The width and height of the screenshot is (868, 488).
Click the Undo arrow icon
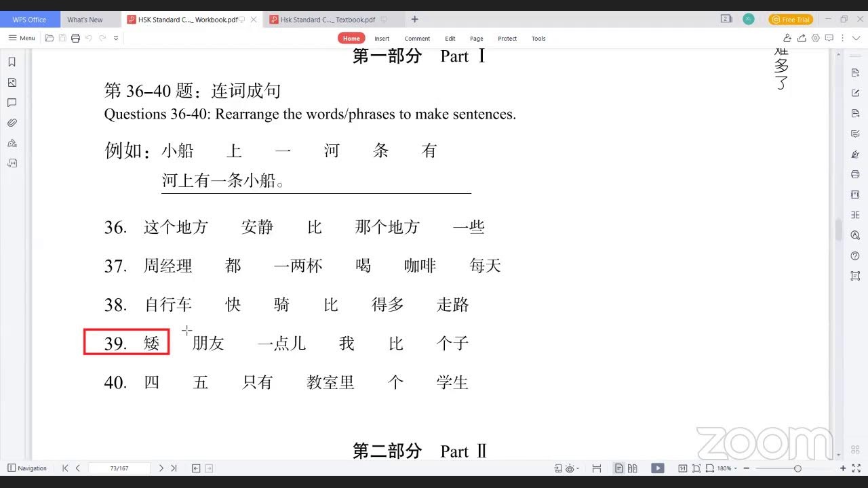click(x=89, y=38)
